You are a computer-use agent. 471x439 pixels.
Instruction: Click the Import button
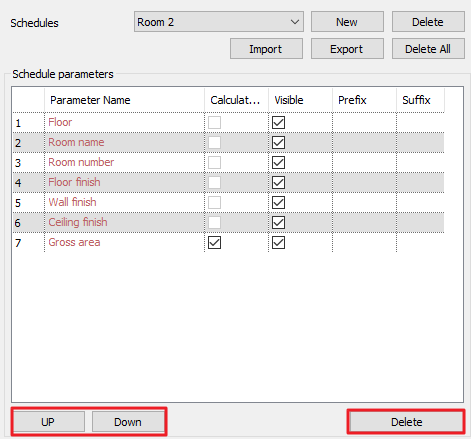(266, 49)
